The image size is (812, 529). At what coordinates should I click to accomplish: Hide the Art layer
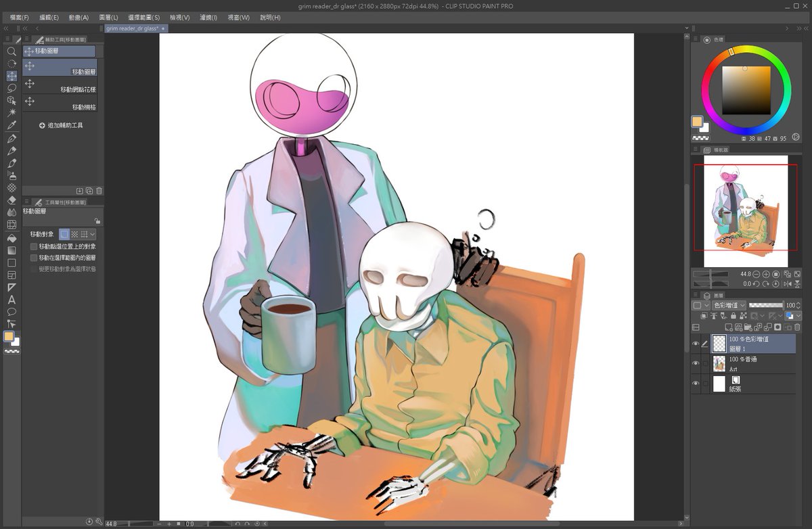coord(696,364)
